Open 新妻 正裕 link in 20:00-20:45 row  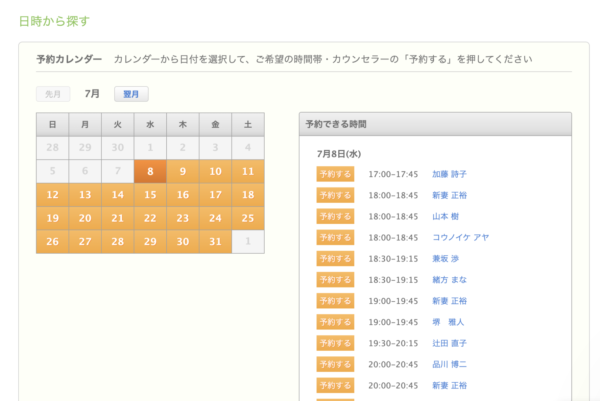point(450,385)
